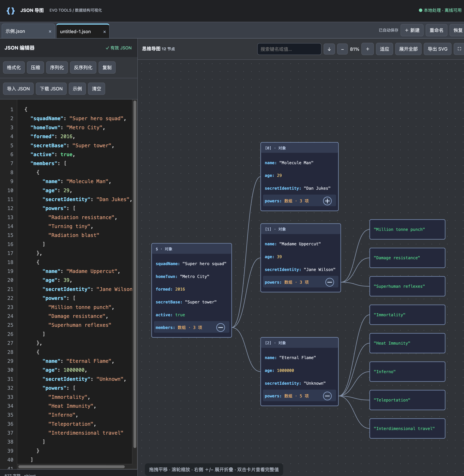Viewport: 464px width, 476px height.
Task: Close the untitled-1.json tab
Action: point(105,32)
